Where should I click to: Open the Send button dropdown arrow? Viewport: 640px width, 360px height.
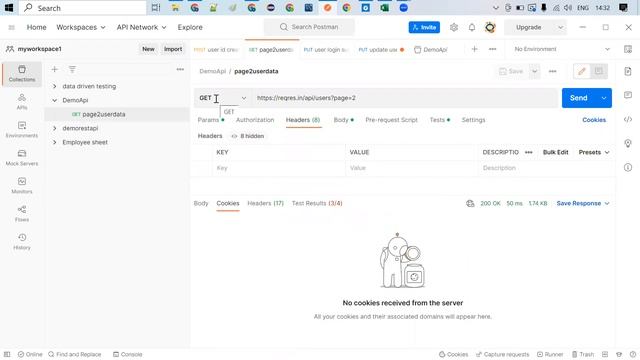604,98
